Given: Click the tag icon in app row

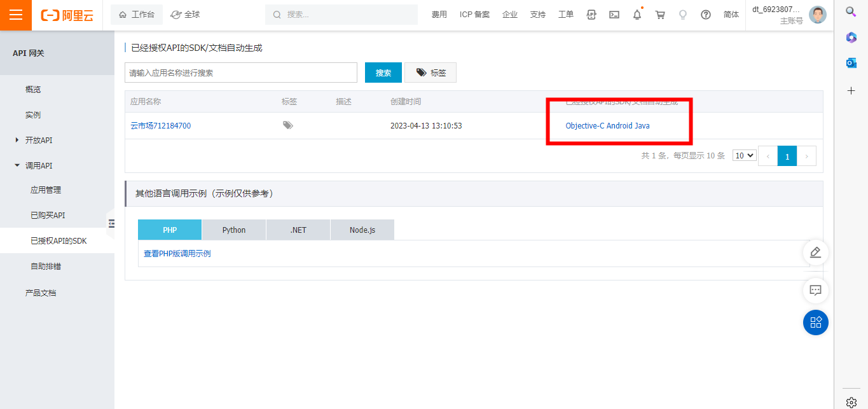Looking at the screenshot, I should click(288, 125).
